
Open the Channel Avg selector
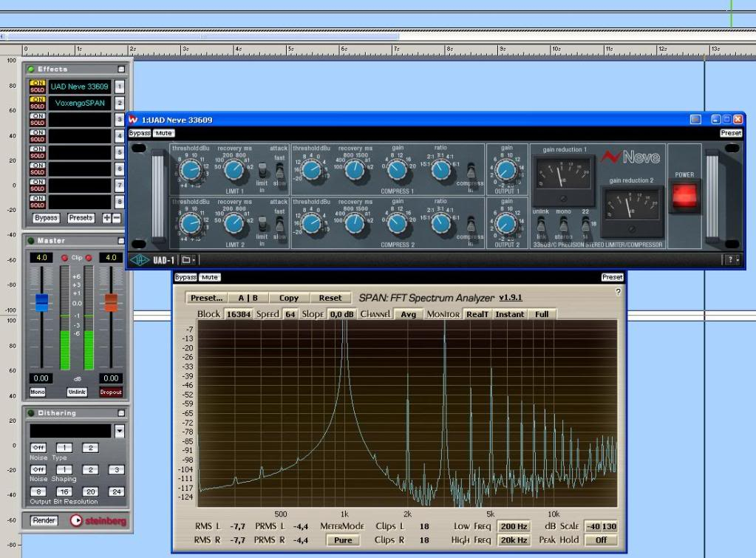[x=408, y=314]
